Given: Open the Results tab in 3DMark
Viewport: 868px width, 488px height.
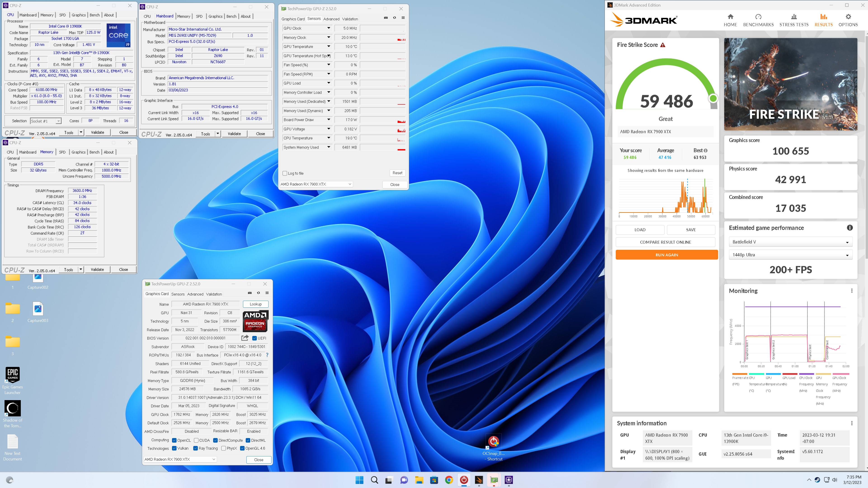Looking at the screenshot, I should 823,20.
